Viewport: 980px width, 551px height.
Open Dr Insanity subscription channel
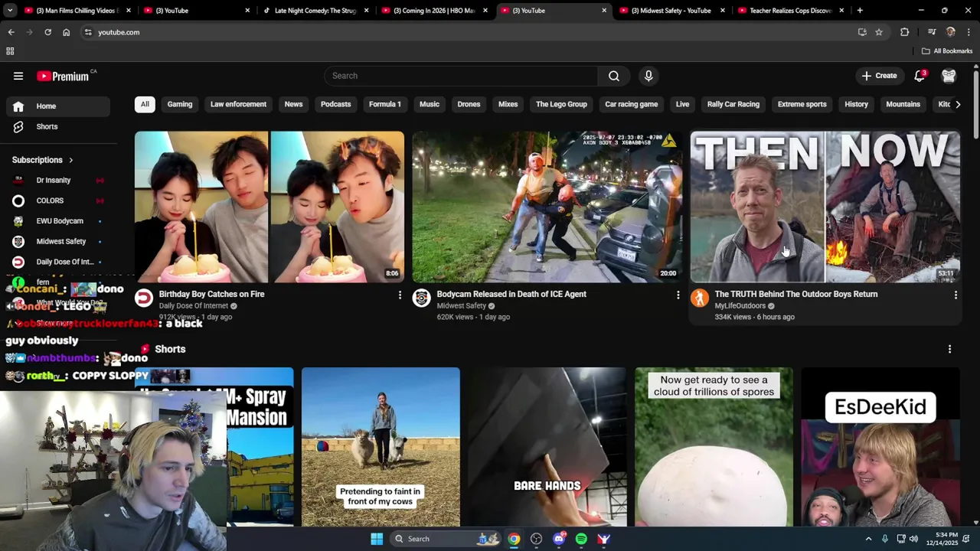pyautogui.click(x=58, y=181)
